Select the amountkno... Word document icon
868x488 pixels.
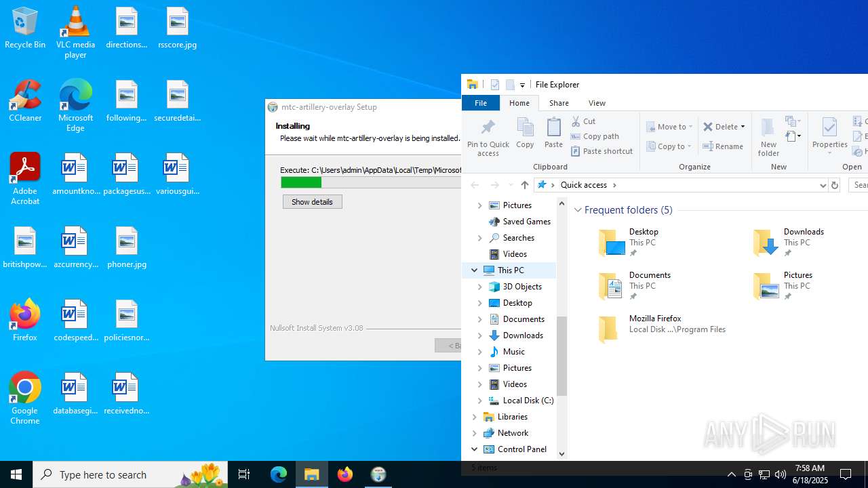[x=75, y=175]
